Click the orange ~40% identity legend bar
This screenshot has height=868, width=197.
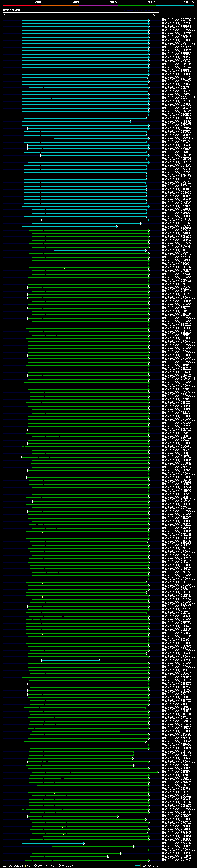(60, 6)
